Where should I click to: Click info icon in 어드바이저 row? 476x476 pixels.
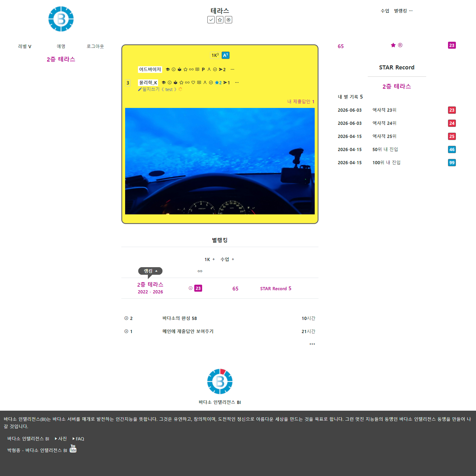point(174,69)
